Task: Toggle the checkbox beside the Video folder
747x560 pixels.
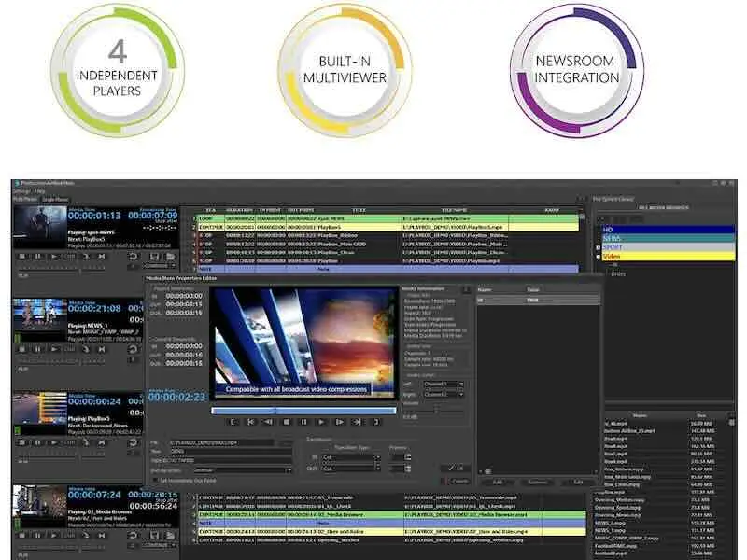Action: coord(598,257)
